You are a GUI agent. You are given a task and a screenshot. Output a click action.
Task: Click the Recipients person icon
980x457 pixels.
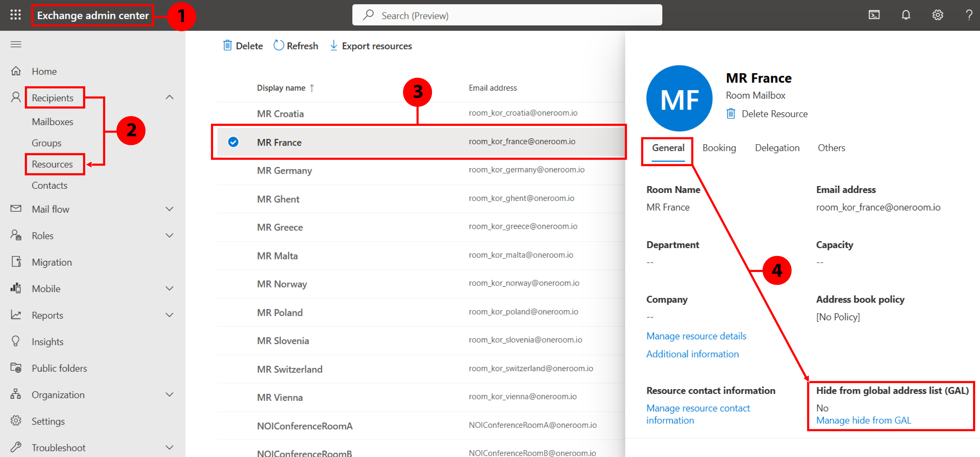pyautogui.click(x=16, y=97)
